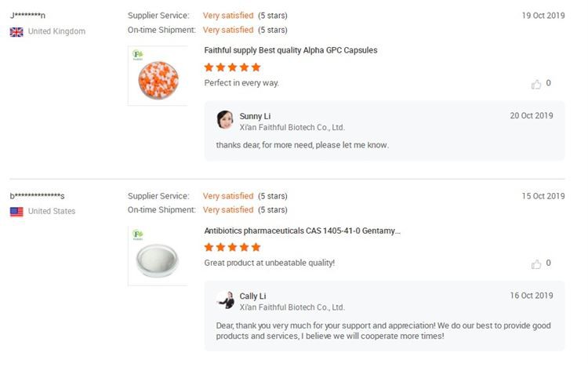Click 'Perfect in every way.' review text
Screen dimensions: 588x367
point(241,83)
